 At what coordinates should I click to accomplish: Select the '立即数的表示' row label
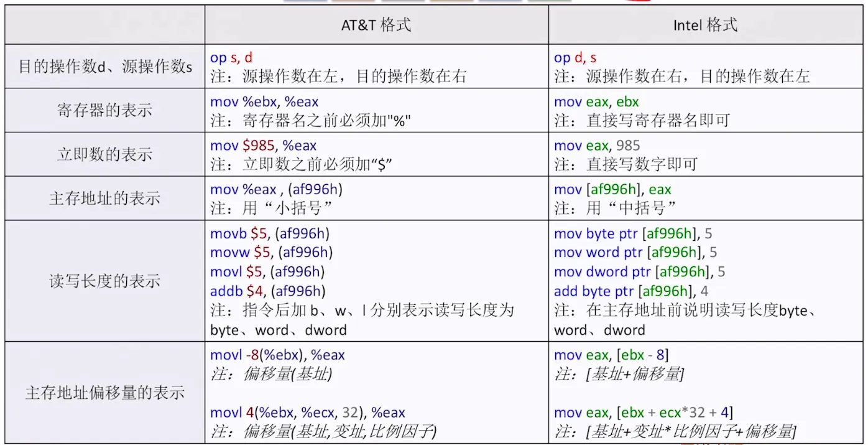coord(104,154)
